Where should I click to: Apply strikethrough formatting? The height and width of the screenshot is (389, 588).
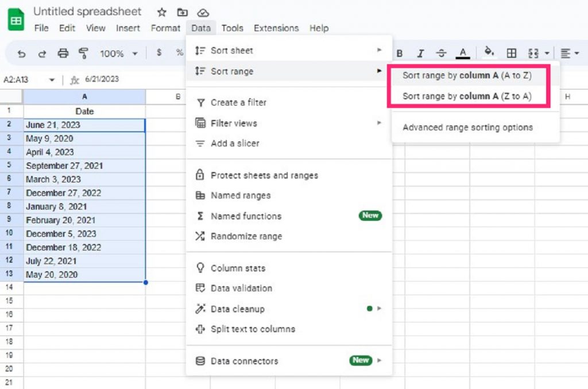pyautogui.click(x=442, y=53)
